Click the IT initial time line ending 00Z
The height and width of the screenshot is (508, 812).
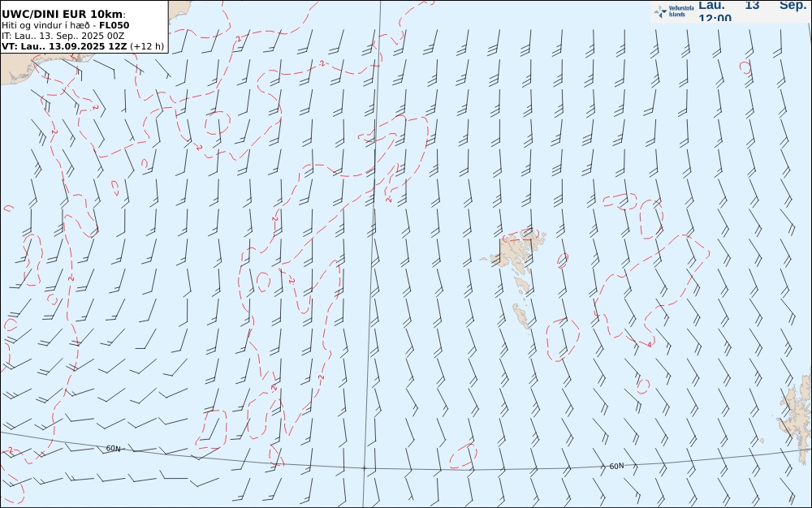tap(63, 36)
